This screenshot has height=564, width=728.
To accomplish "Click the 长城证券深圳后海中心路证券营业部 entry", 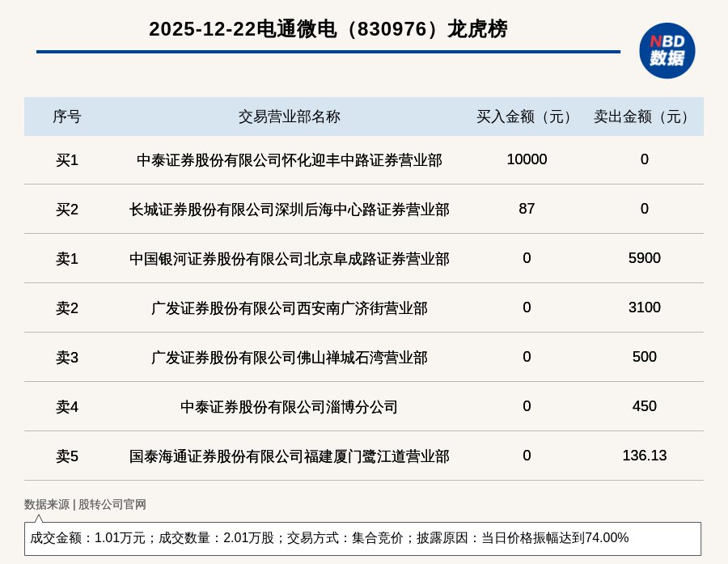I will (x=289, y=210).
